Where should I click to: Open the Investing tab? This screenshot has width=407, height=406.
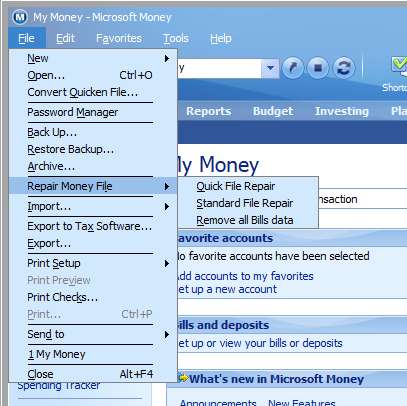click(x=342, y=111)
